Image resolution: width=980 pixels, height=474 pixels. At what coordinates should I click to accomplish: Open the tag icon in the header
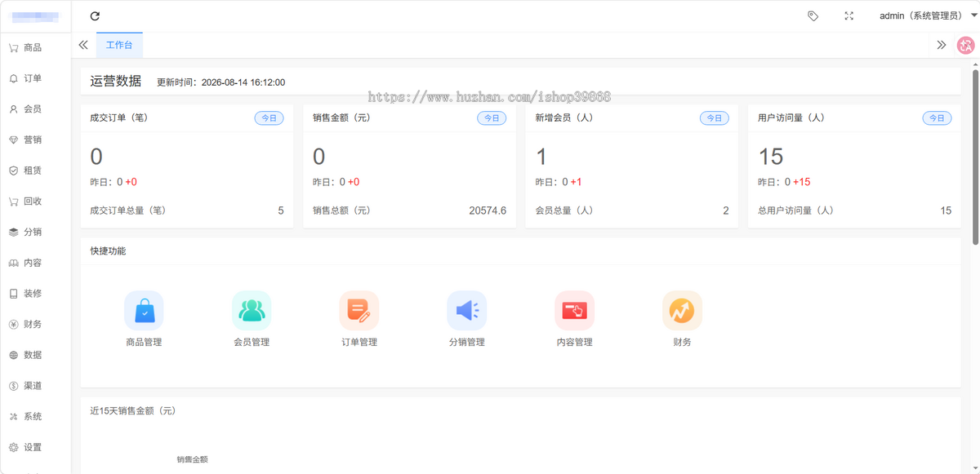[x=813, y=16]
